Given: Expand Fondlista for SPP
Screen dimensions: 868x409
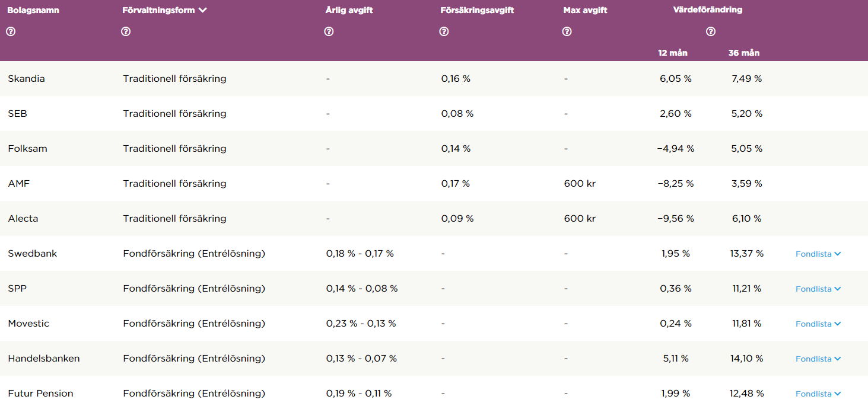Looking at the screenshot, I should (x=818, y=289).
